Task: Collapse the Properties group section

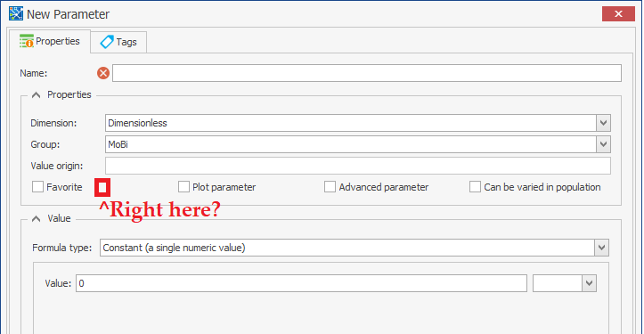Action: coord(37,95)
